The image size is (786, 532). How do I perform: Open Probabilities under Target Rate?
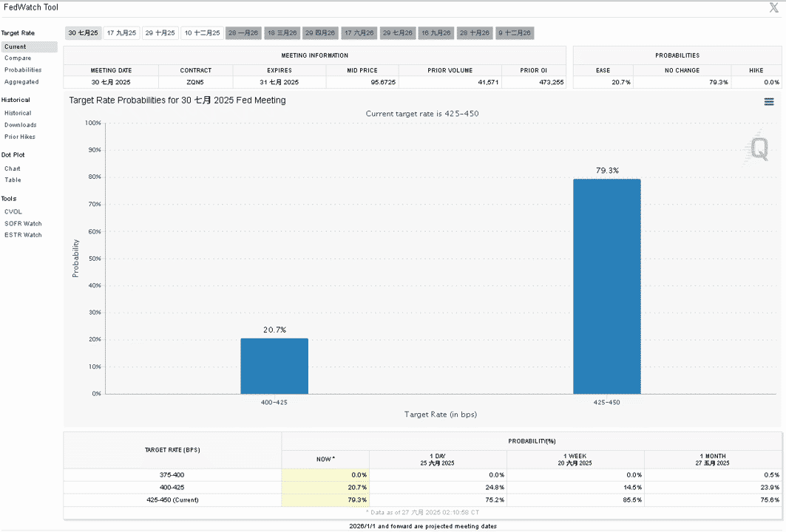[23, 70]
